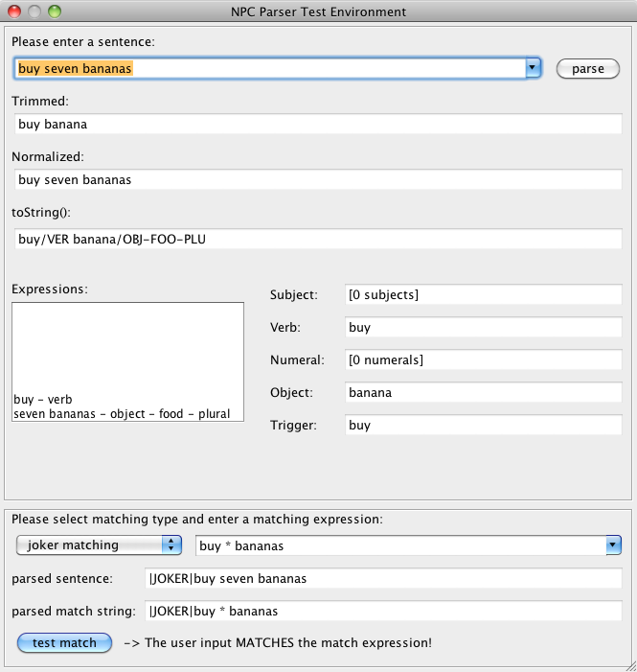Viewport: 637px width, 672px height.
Task: Open the sentence input dropdown arrow
Action: click(534, 69)
